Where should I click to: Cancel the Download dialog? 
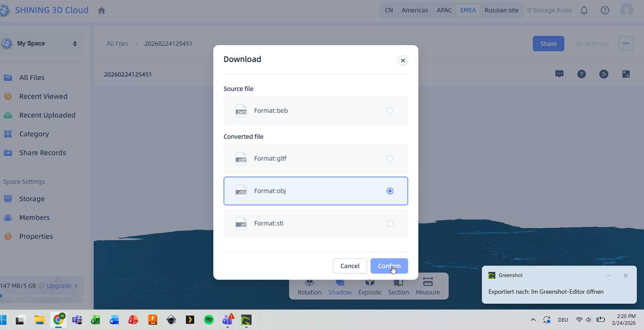350,266
